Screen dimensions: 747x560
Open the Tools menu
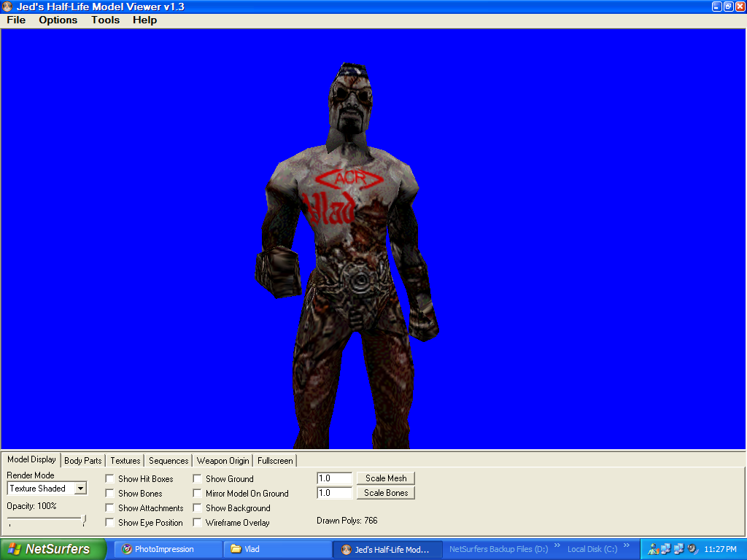coord(105,20)
